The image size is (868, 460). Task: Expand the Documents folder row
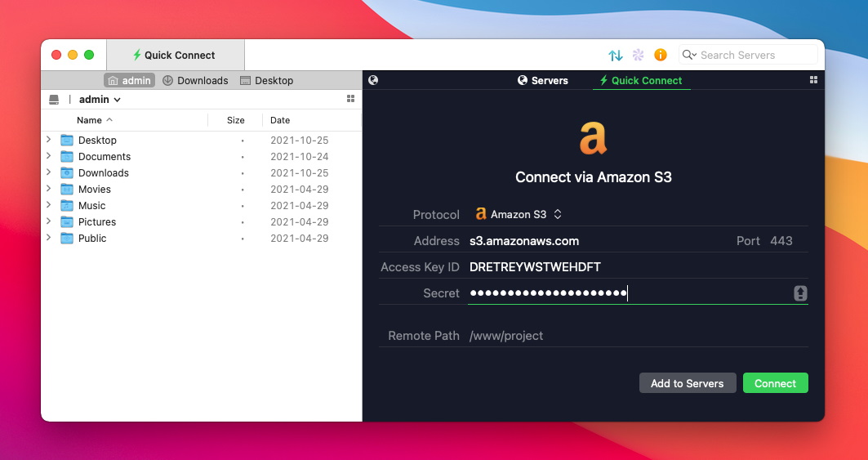tap(49, 156)
